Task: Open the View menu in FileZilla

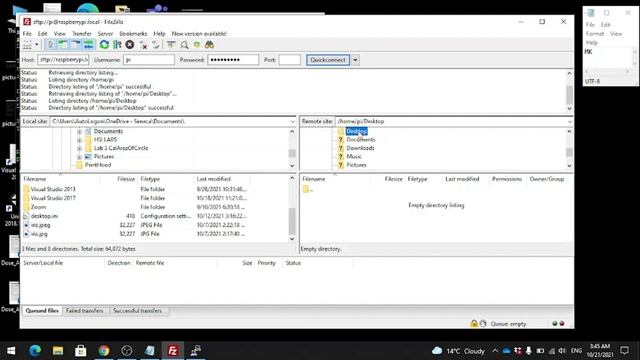Action: point(60,33)
